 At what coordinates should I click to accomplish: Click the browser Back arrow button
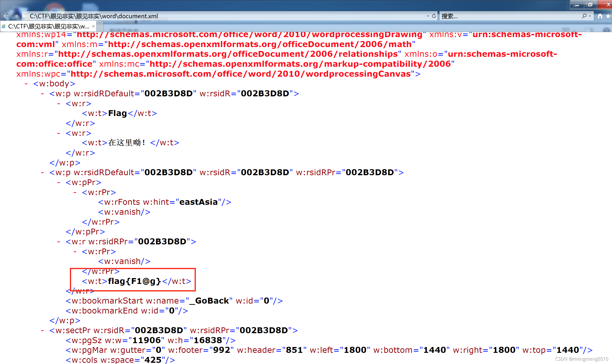coord(6,16)
